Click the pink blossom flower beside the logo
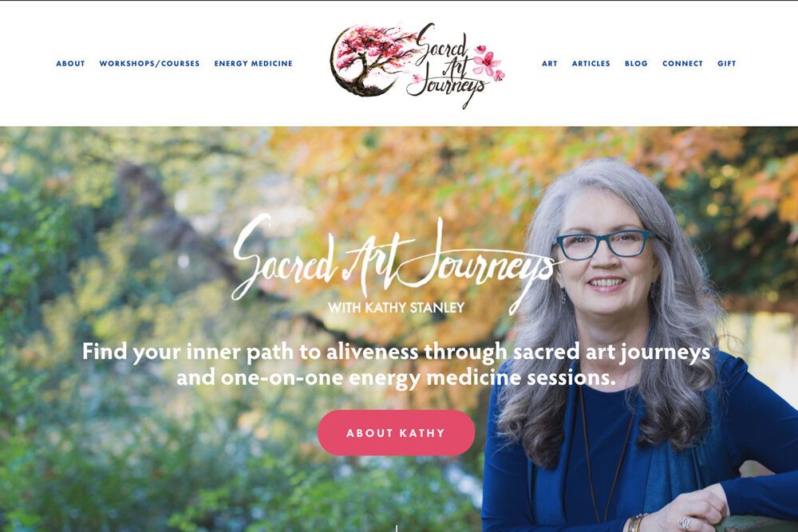 (488, 63)
